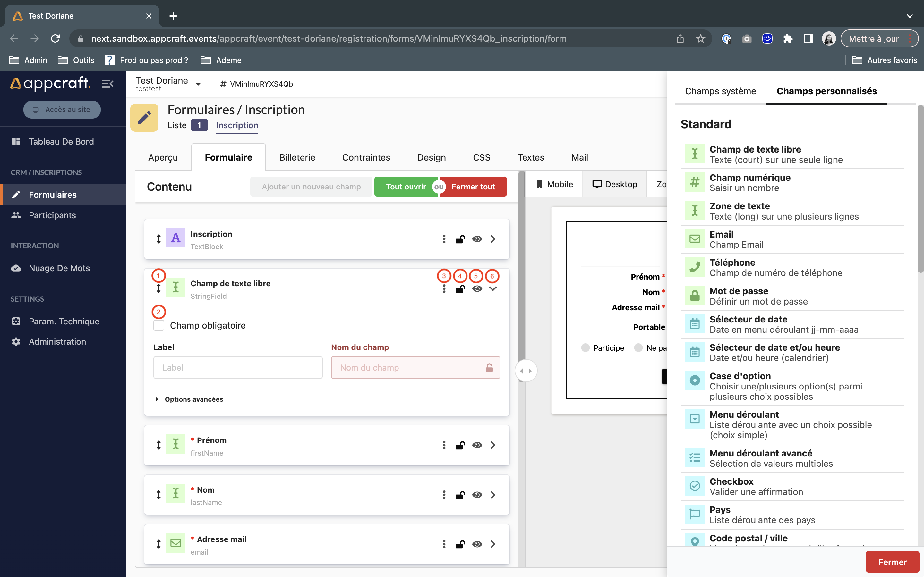The image size is (924, 577).
Task: Toggle visibility eye icon on Nom field
Action: coord(476,495)
